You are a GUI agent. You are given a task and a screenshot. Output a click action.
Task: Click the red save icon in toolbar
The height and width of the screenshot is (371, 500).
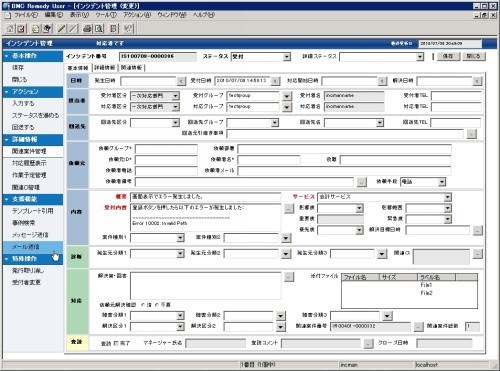(x=21, y=29)
